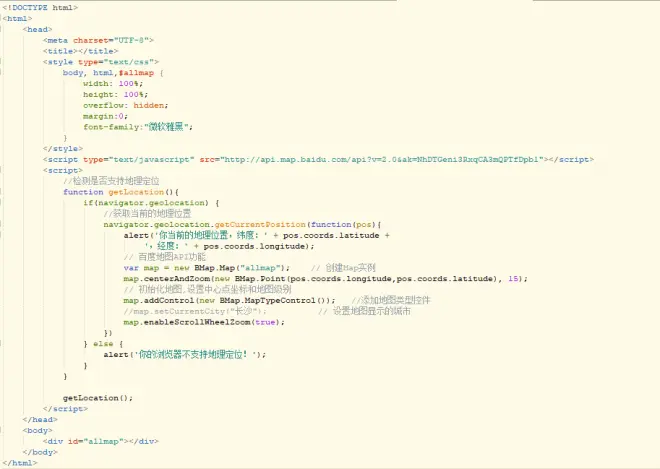Click the <div id="allmap"></div> line
The width and height of the screenshot is (660, 469).
101,441
